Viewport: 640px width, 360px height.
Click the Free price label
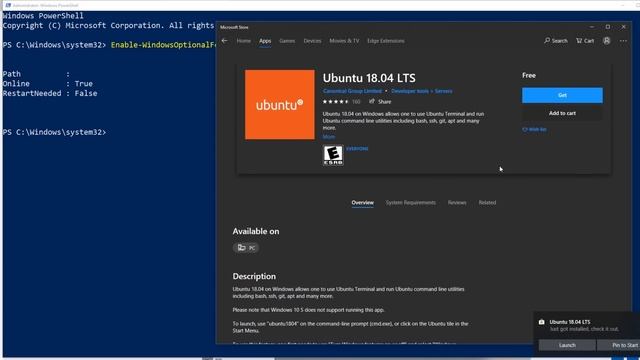pos(529,76)
